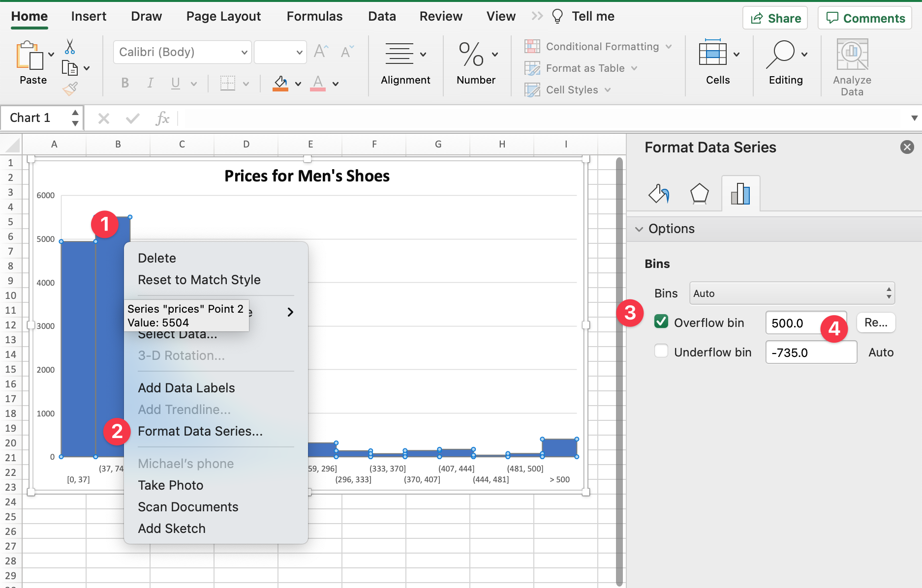Switch to the Page Layout tab
This screenshot has height=588, width=922.
(223, 16)
